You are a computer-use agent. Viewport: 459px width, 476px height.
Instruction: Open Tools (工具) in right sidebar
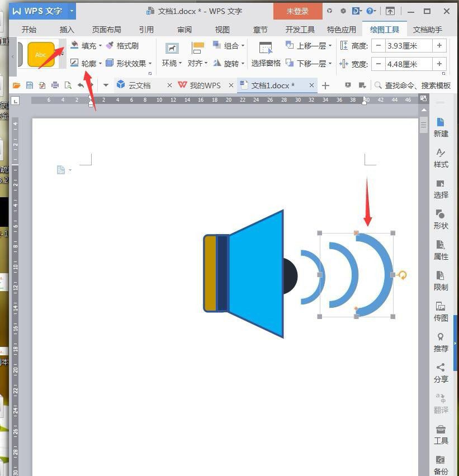pos(441,435)
